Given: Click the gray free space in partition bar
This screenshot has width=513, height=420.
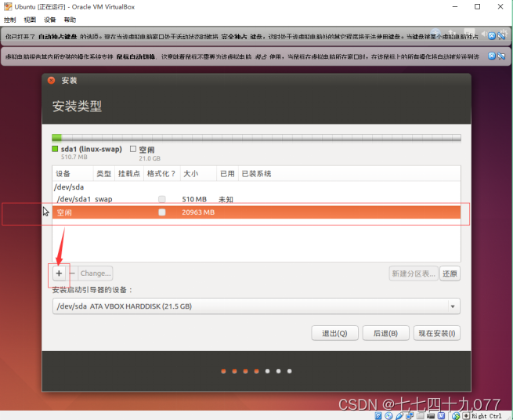Looking at the screenshot, I should click(261, 138).
